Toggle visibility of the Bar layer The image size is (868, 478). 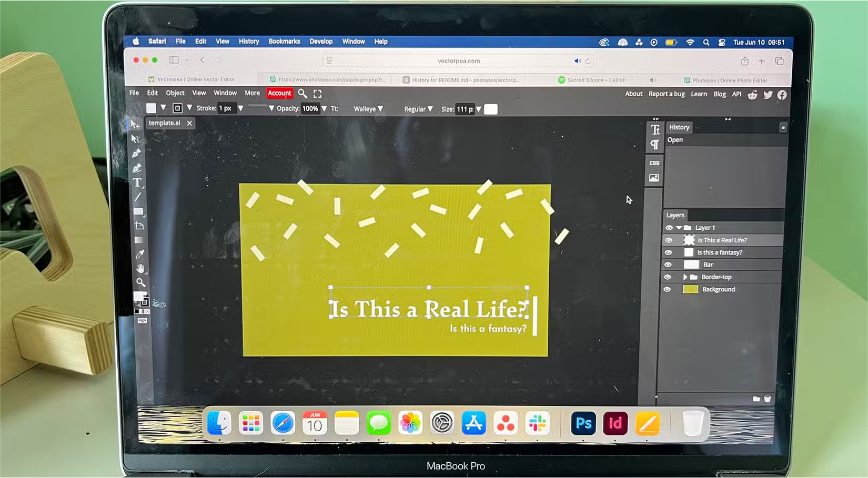click(668, 265)
